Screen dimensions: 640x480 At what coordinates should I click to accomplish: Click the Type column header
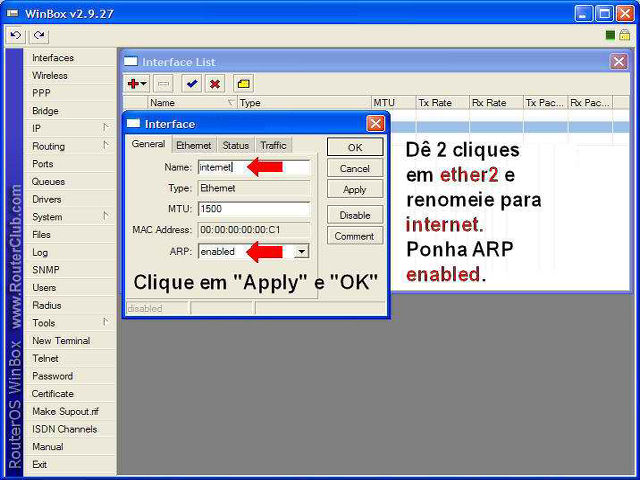point(304,102)
